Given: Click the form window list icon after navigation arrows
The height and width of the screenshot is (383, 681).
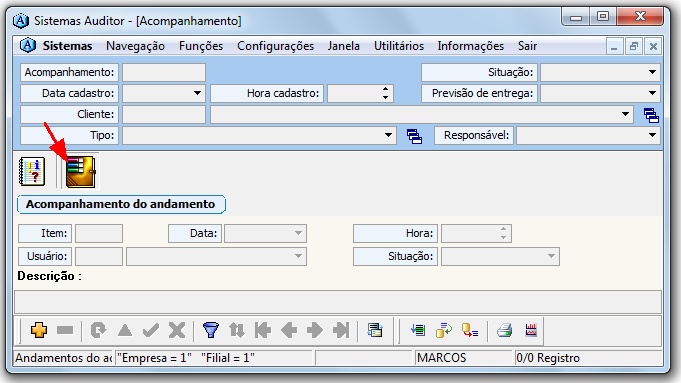Looking at the screenshot, I should [x=374, y=330].
